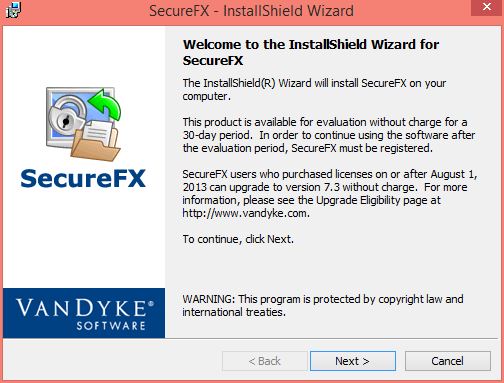Screen dimensions: 504x383
Task: Click the padlock in SecureFX logo
Action: [66, 117]
